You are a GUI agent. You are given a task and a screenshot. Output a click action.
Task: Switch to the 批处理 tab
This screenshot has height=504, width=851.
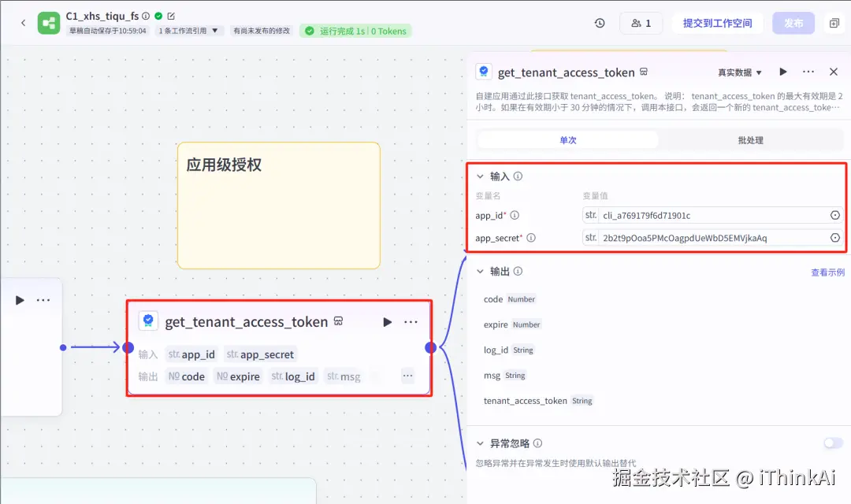pyautogui.click(x=751, y=140)
